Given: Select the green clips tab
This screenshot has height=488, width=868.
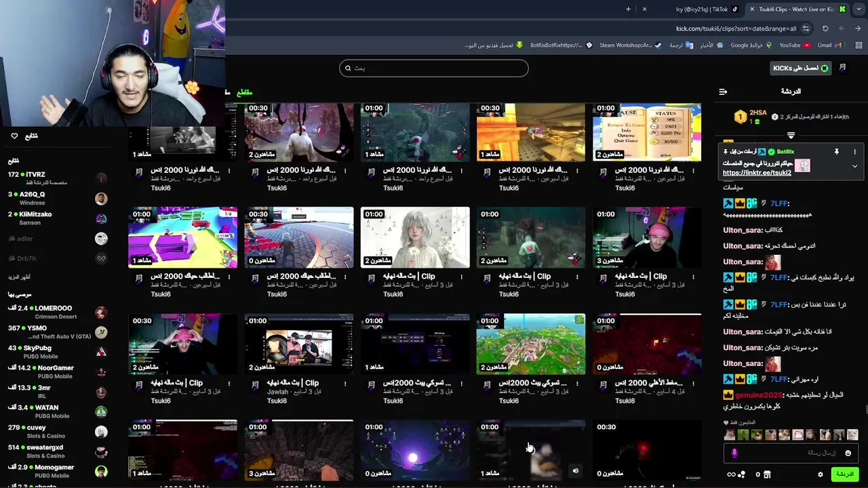Looking at the screenshot, I should tap(244, 92).
